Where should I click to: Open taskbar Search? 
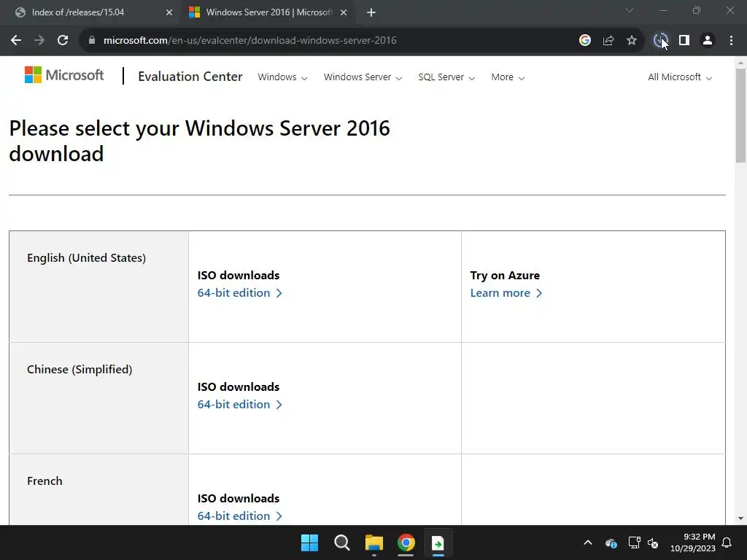[x=341, y=542]
